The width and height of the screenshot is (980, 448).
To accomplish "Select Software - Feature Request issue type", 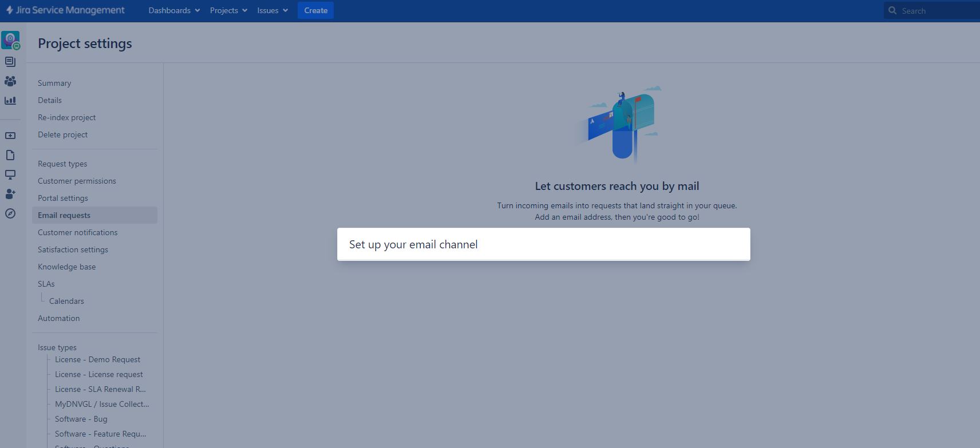I will tap(100, 434).
